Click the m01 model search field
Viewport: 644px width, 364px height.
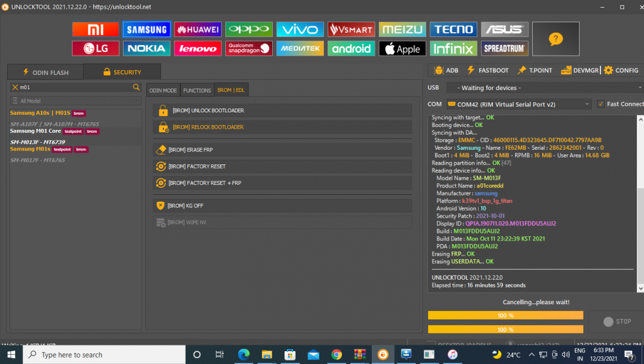coord(76,87)
